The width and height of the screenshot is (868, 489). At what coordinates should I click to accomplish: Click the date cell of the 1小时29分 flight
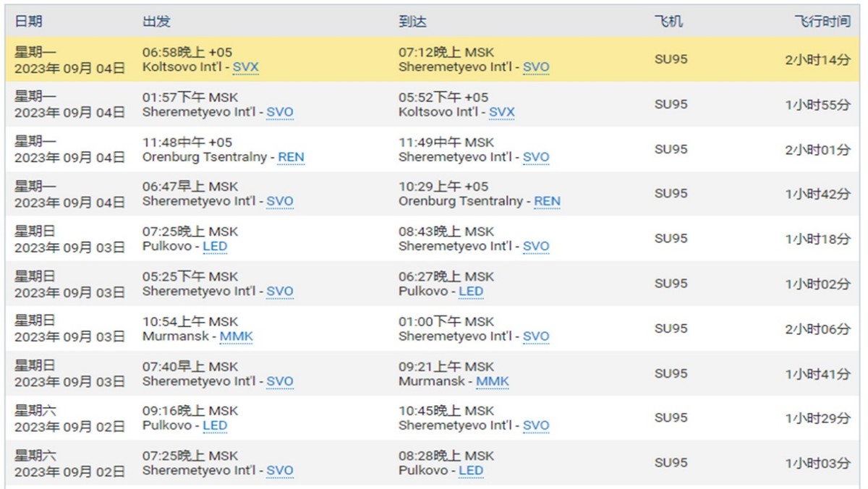click(x=69, y=418)
